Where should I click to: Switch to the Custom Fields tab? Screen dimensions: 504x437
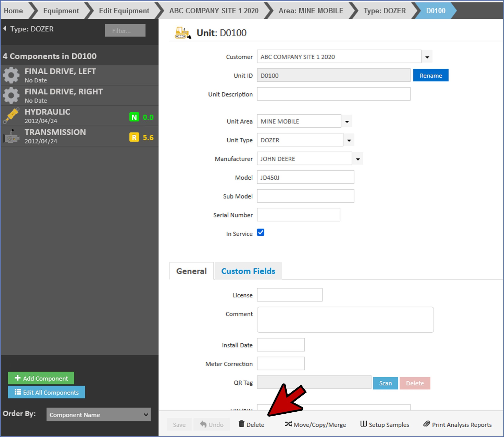point(248,271)
